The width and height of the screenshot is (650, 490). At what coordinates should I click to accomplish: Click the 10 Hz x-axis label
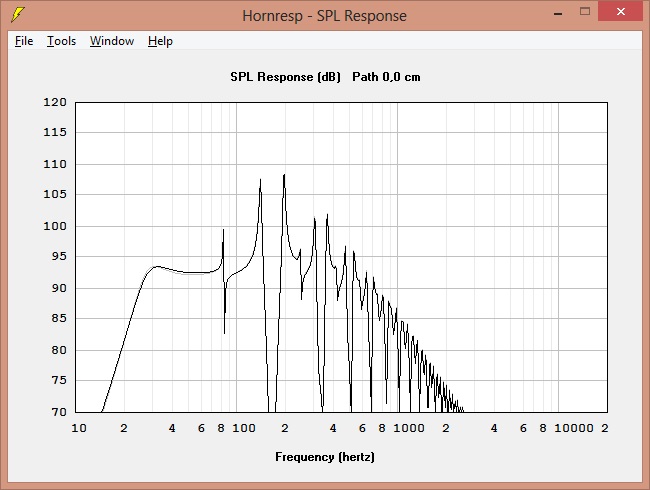coord(79,428)
